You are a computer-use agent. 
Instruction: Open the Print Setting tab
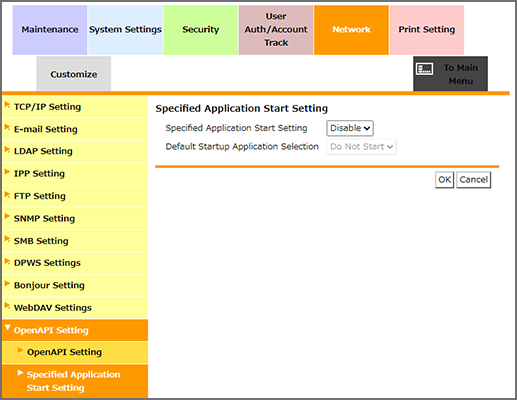click(x=427, y=30)
